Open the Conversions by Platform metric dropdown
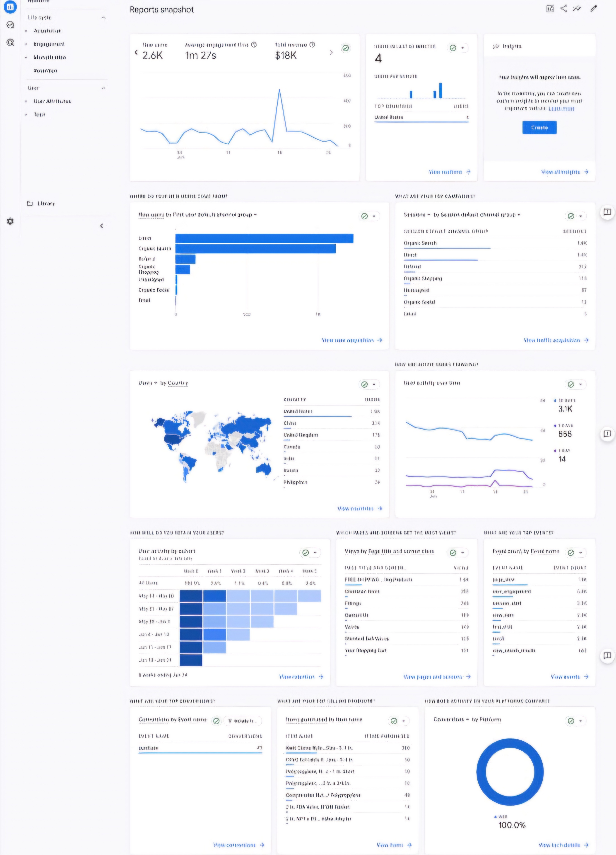This screenshot has height=855, width=616. pyautogui.click(x=467, y=719)
